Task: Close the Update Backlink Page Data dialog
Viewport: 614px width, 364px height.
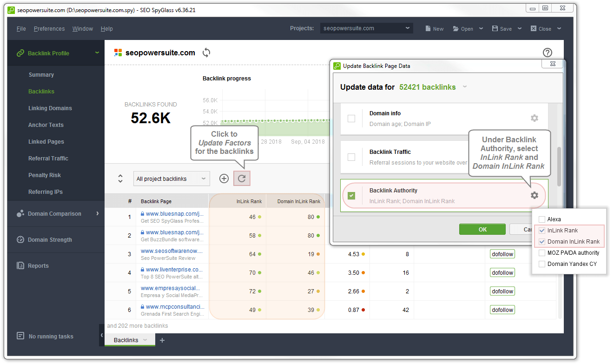Action: (552, 64)
